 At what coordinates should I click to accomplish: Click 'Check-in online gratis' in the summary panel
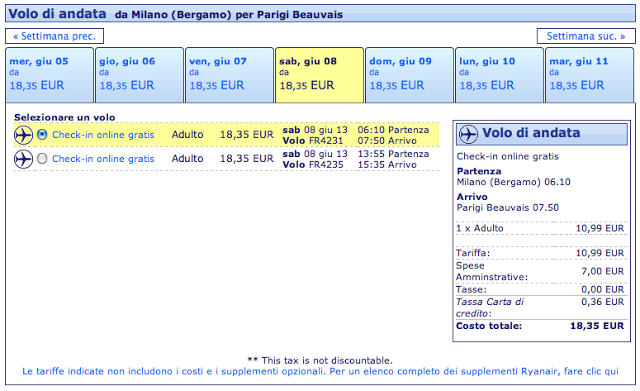(507, 157)
